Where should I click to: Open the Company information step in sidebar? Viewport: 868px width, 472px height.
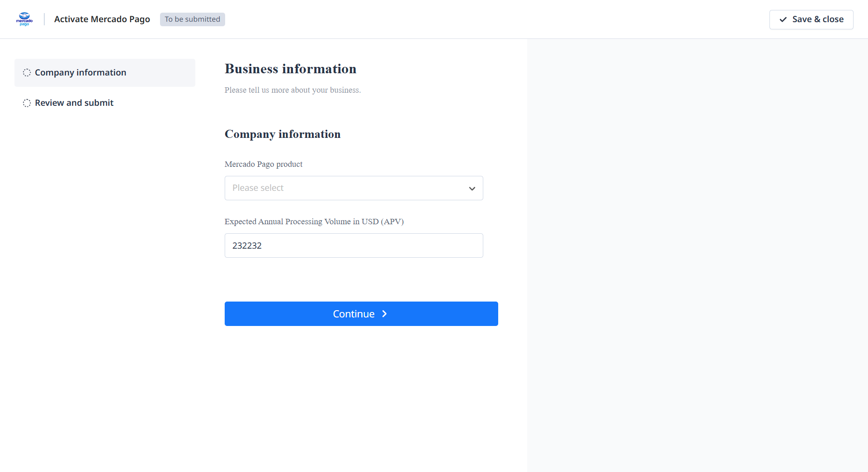[x=80, y=73]
